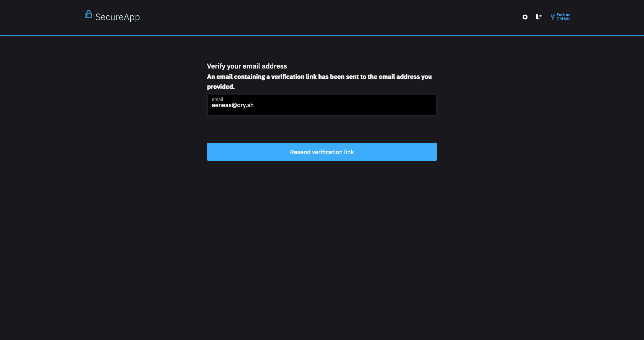Image resolution: width=644 pixels, height=340 pixels.
Task: Click the blue padlock logo icon
Action: 89,15
